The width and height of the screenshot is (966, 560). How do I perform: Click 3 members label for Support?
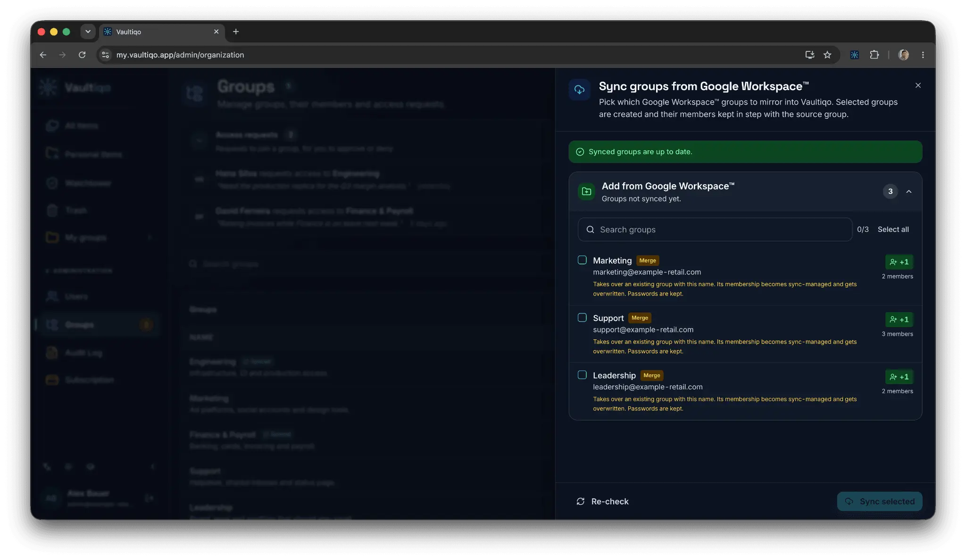pos(897,334)
